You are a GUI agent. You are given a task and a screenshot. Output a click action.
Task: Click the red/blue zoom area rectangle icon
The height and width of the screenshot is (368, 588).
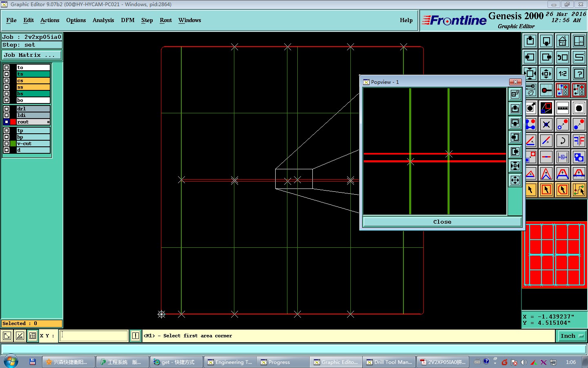coord(546,108)
